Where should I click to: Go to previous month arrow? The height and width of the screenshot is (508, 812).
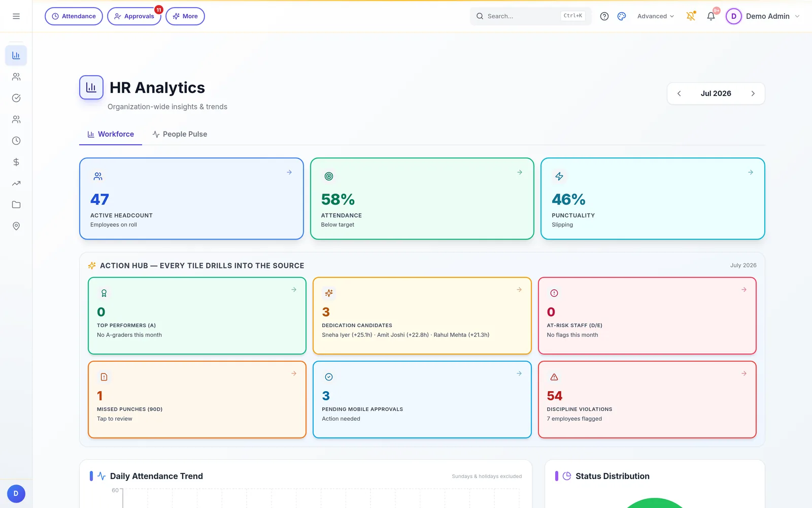679,93
